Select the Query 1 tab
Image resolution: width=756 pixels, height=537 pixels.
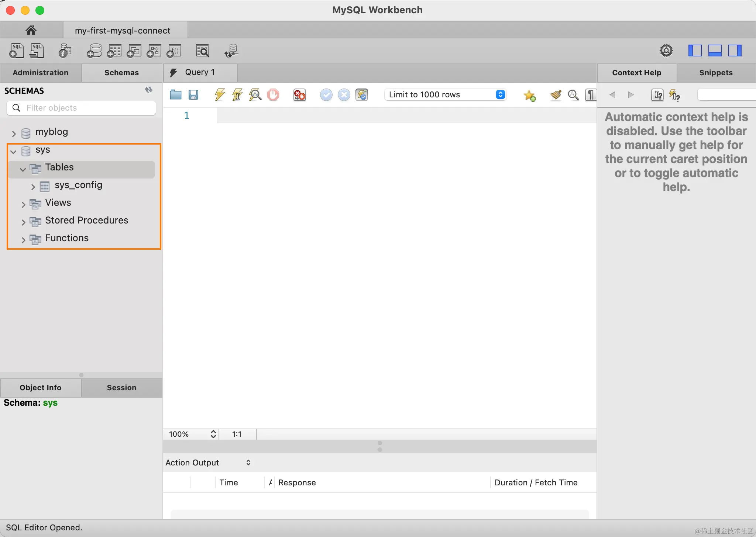pyautogui.click(x=200, y=72)
